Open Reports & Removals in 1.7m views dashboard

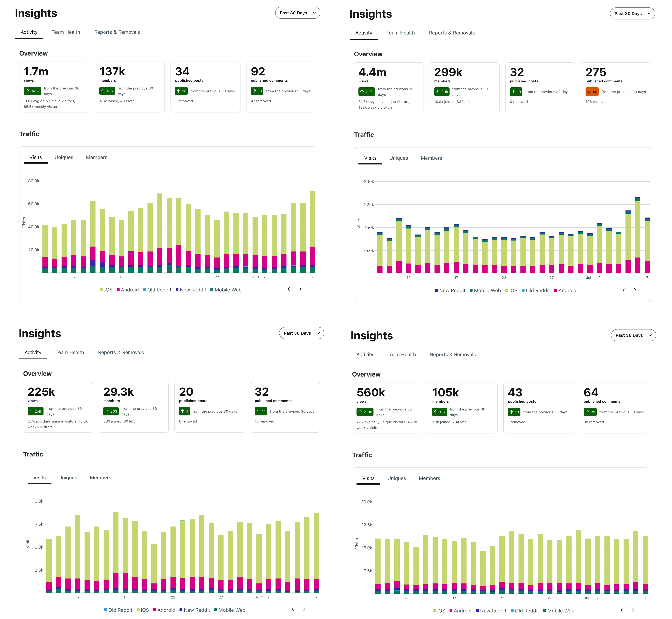pyautogui.click(x=117, y=32)
